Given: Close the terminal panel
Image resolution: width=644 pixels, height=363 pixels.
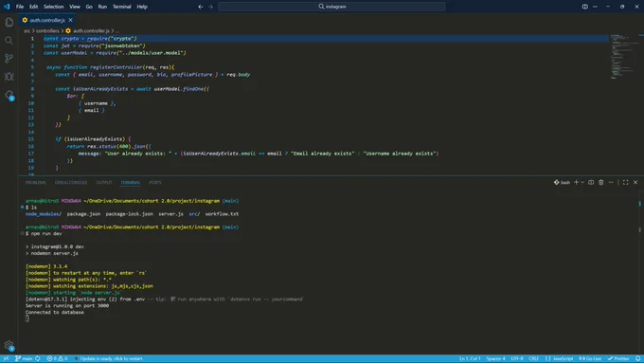Looking at the screenshot, I should click(635, 182).
